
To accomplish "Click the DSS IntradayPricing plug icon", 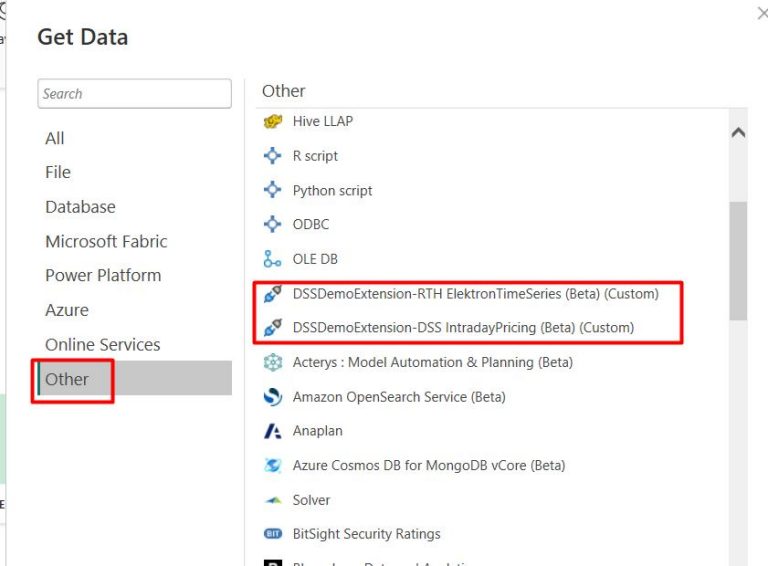I will 272,328.
